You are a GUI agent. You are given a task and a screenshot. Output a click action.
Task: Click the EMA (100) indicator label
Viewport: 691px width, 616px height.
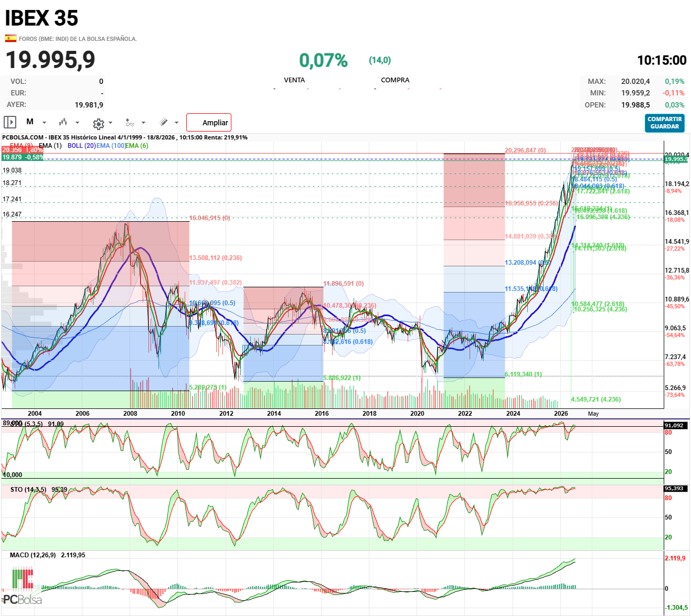(111, 146)
